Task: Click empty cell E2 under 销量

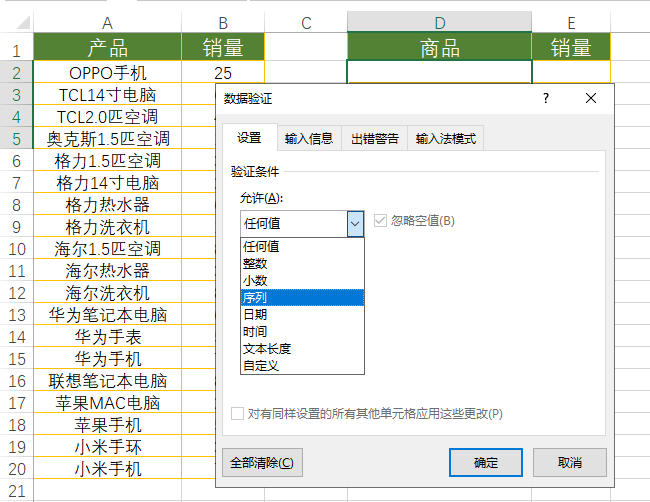Action: point(571,72)
